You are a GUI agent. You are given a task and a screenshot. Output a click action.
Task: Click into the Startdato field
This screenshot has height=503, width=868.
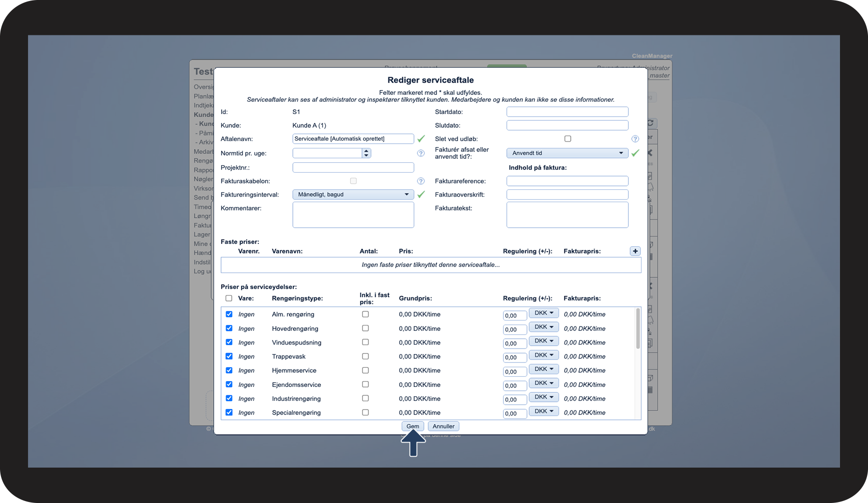(567, 112)
